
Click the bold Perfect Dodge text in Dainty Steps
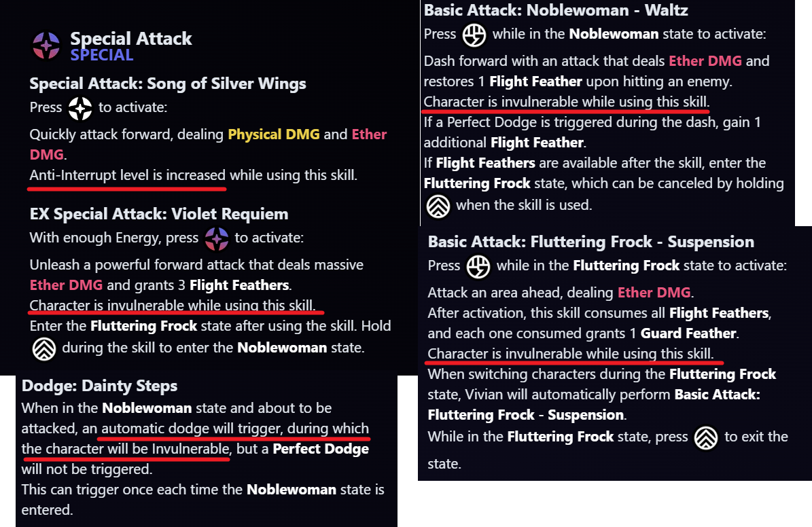pyautogui.click(x=321, y=449)
